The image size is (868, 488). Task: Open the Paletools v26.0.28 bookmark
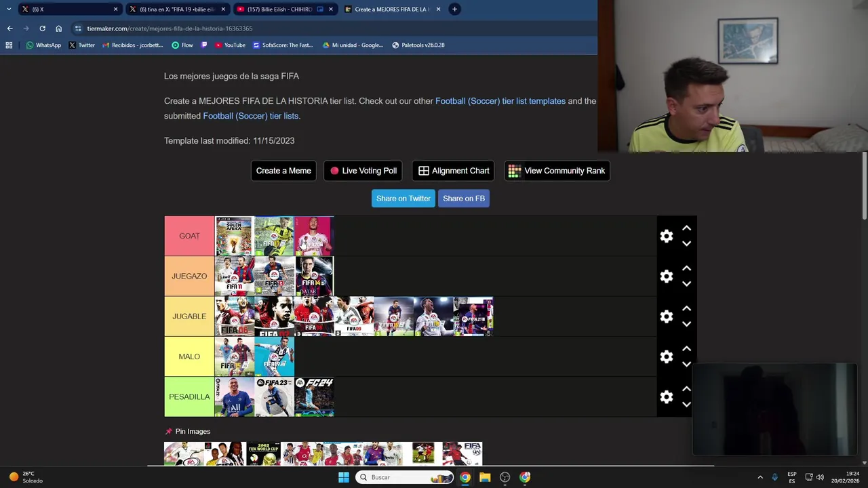[418, 45]
